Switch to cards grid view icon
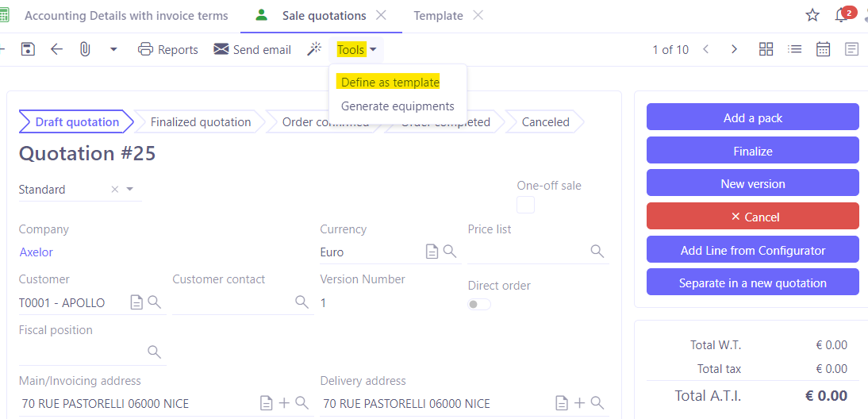 [766, 49]
